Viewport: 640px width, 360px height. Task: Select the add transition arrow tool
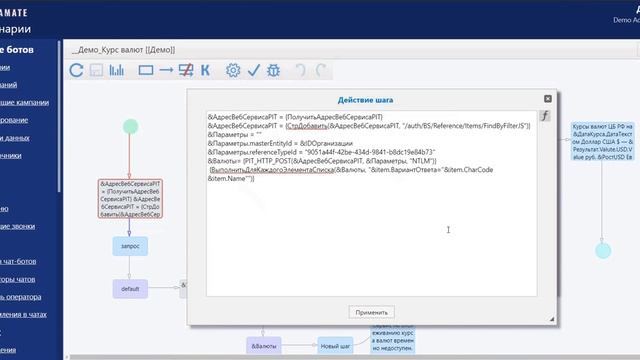pos(166,70)
